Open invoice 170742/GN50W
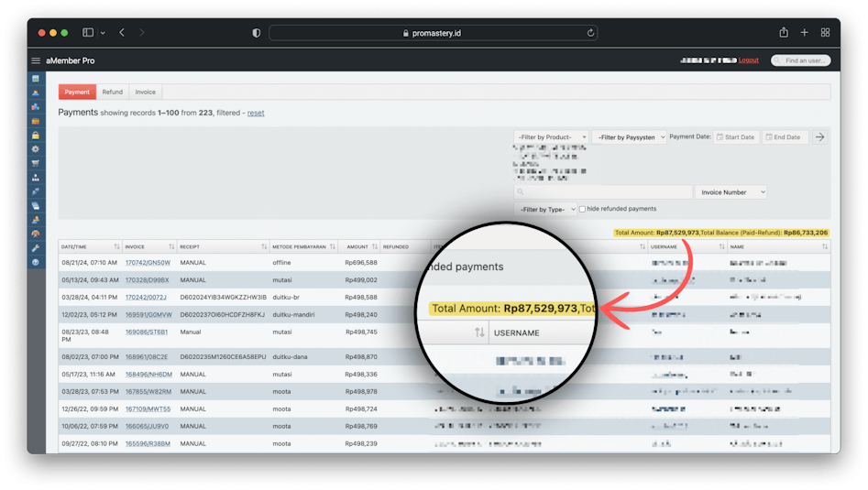The width and height of the screenshot is (868, 490). pyautogui.click(x=148, y=262)
